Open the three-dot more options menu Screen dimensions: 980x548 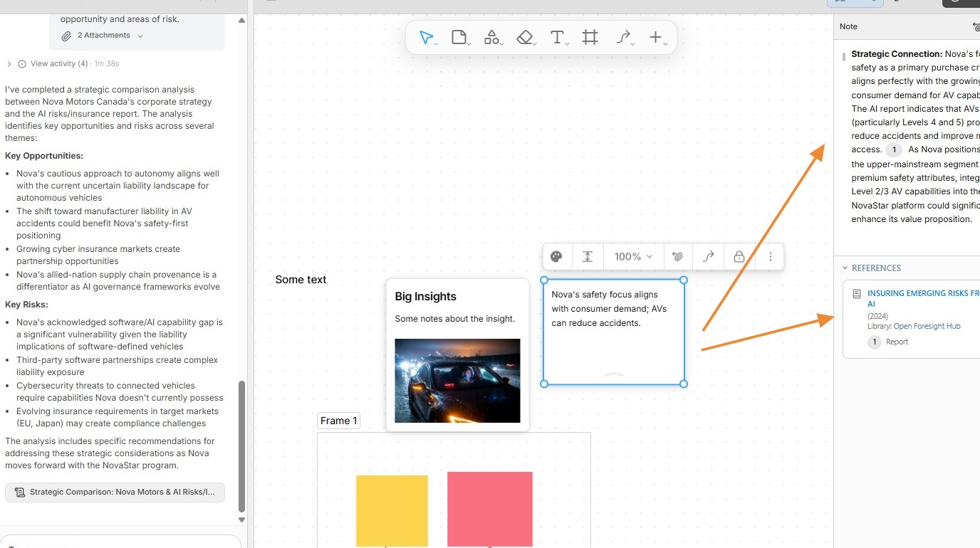tap(771, 257)
